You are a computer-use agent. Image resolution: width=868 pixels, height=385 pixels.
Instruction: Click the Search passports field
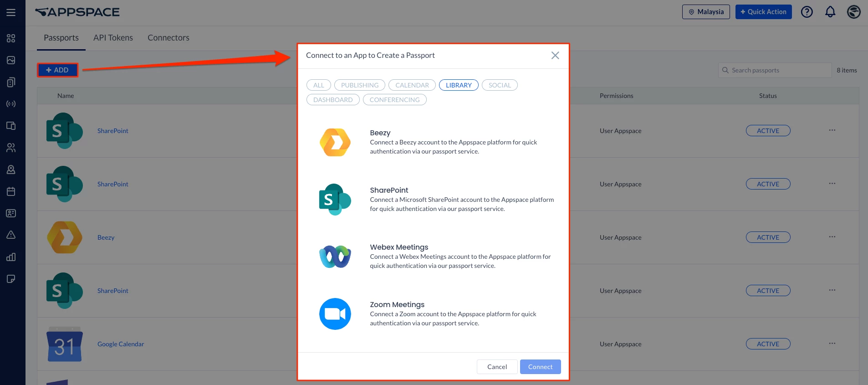pos(775,70)
